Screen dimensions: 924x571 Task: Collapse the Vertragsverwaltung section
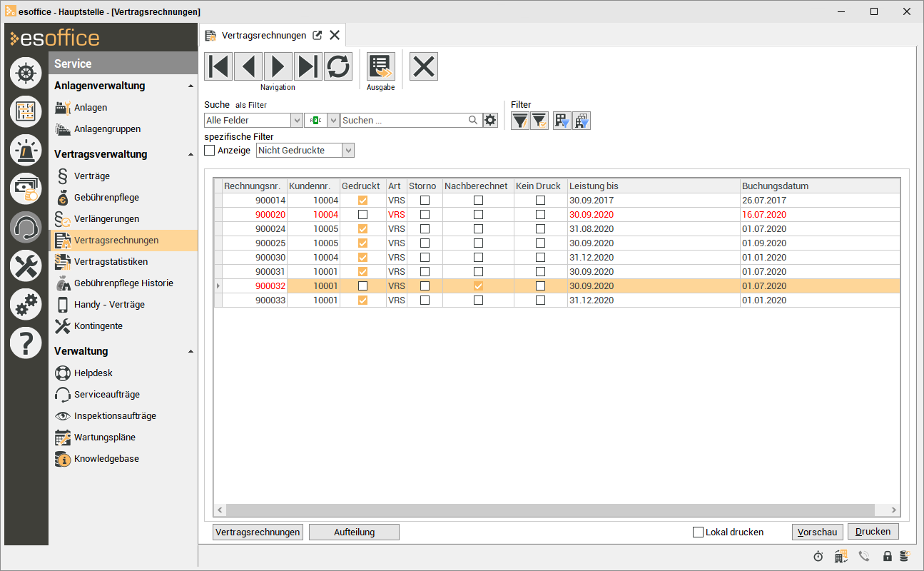(x=191, y=155)
